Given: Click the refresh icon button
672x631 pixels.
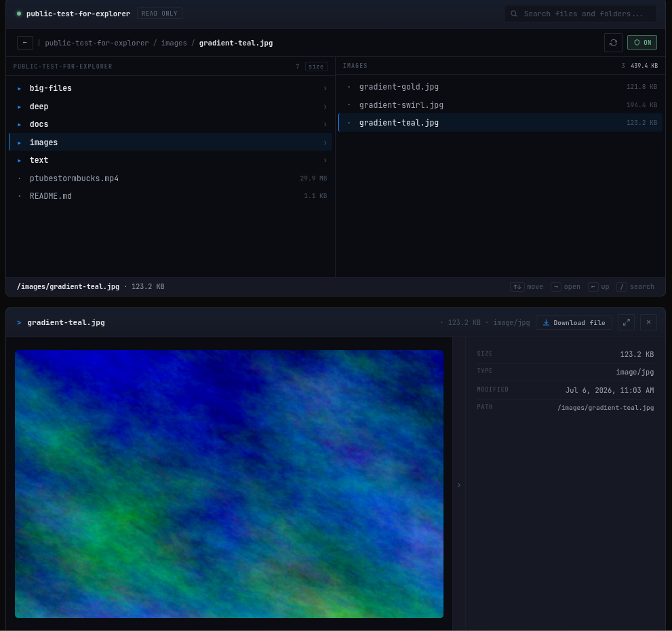Looking at the screenshot, I should [613, 43].
